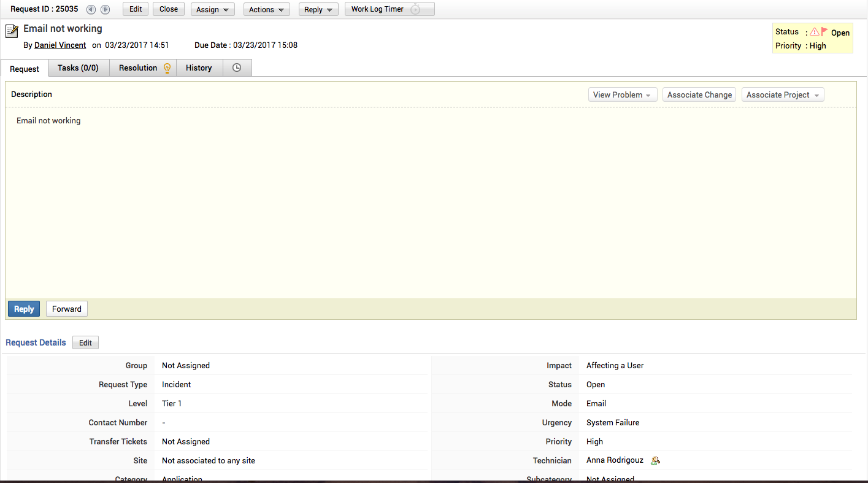Image resolution: width=868 pixels, height=483 pixels.
Task: Open the Assign dropdown
Action: click(212, 9)
